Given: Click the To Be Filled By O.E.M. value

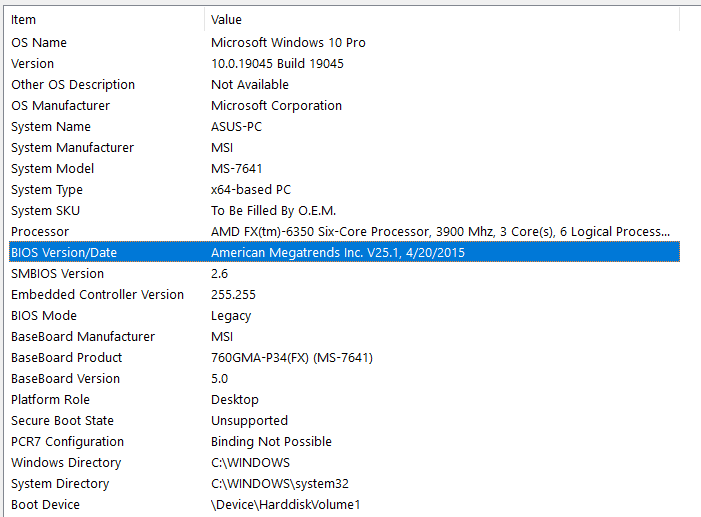Looking at the screenshot, I should (274, 211).
